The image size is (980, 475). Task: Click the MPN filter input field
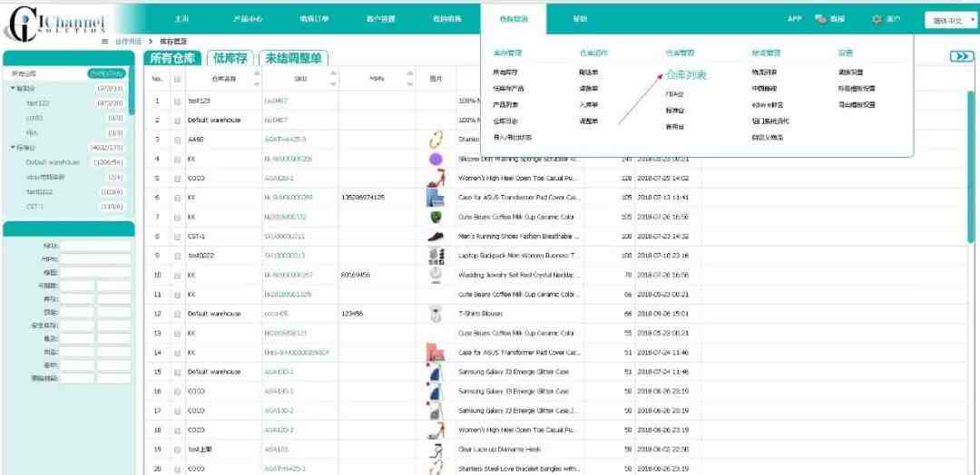95,259
